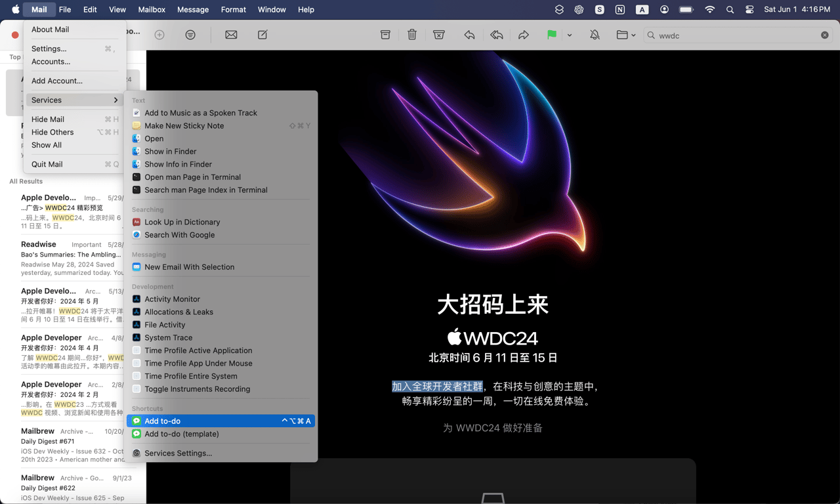Mark the message as junk
This screenshot has width=840, height=504.
pos(439,35)
